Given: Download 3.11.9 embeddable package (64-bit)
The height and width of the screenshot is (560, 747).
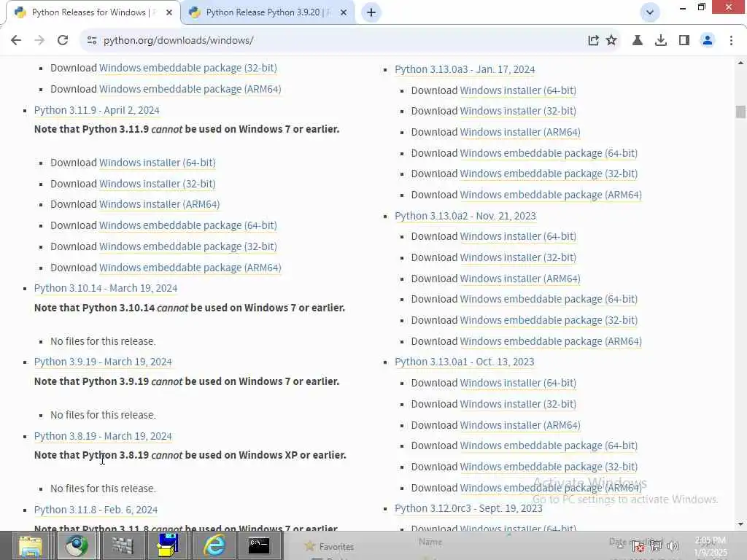Looking at the screenshot, I should coord(187,226).
